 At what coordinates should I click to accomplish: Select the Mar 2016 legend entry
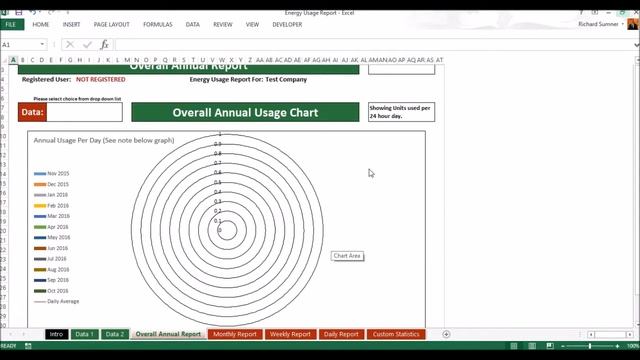(52, 216)
